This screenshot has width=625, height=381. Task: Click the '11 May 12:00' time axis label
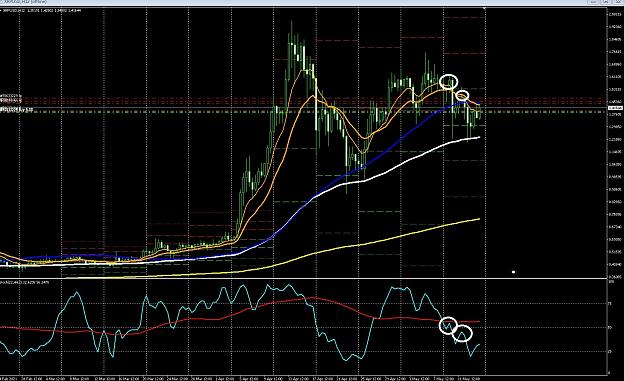(468, 378)
